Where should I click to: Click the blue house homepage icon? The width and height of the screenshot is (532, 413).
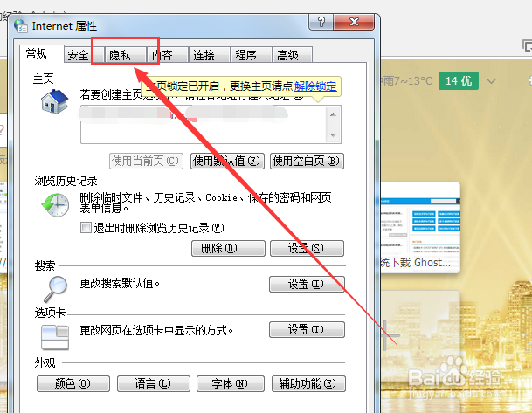click(x=54, y=101)
